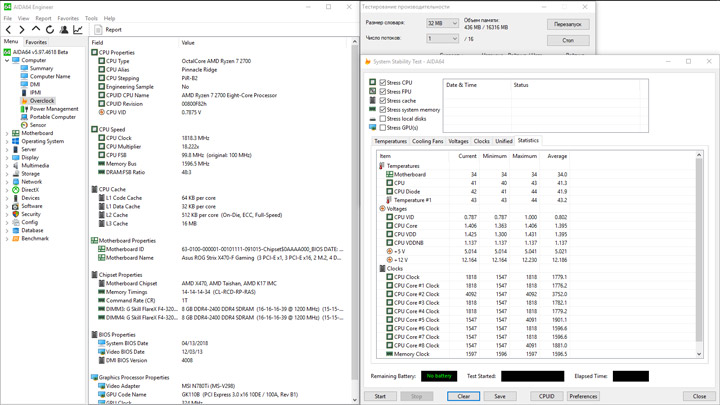
Task: Expand the Display tree node
Action: (x=7, y=158)
